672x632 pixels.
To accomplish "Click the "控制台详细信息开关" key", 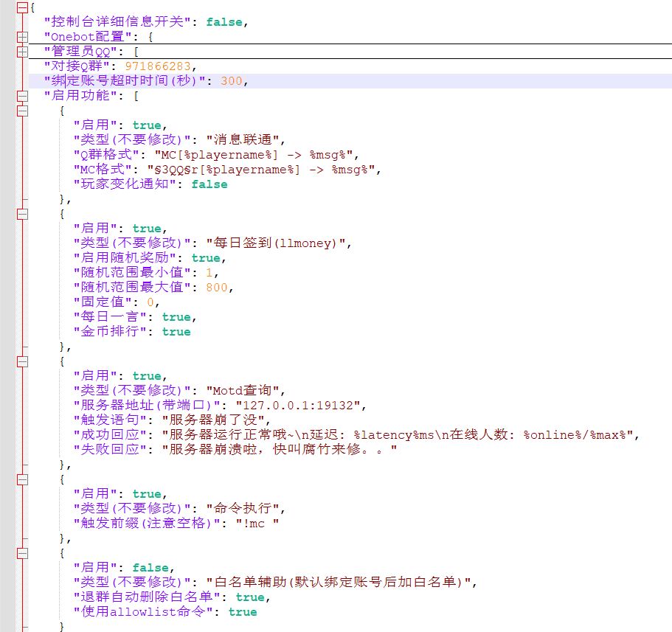I will (117, 22).
